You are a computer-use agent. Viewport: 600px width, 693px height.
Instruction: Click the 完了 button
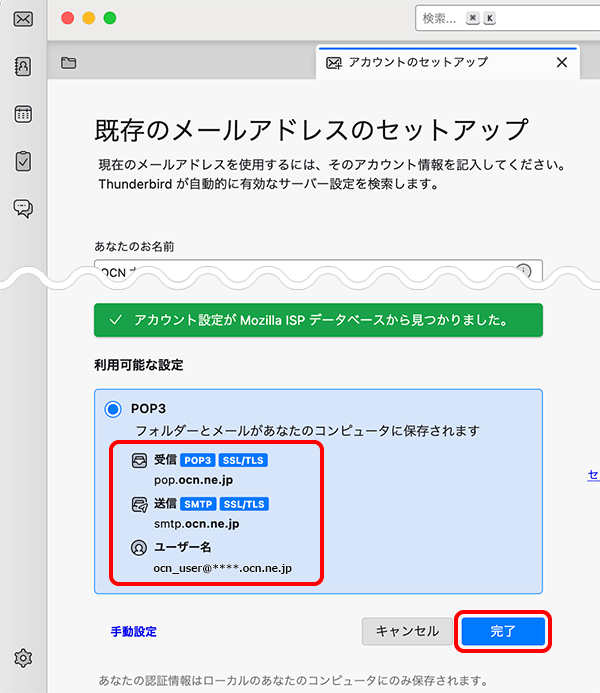coord(503,631)
